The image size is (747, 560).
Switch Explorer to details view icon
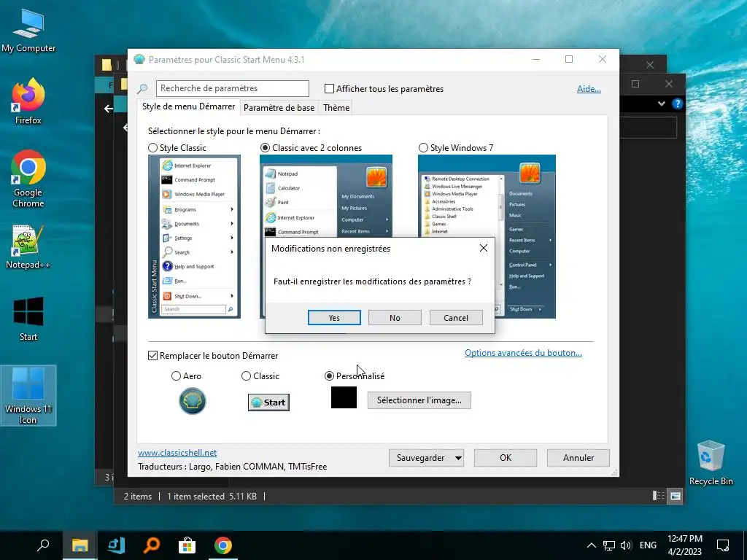point(659,496)
